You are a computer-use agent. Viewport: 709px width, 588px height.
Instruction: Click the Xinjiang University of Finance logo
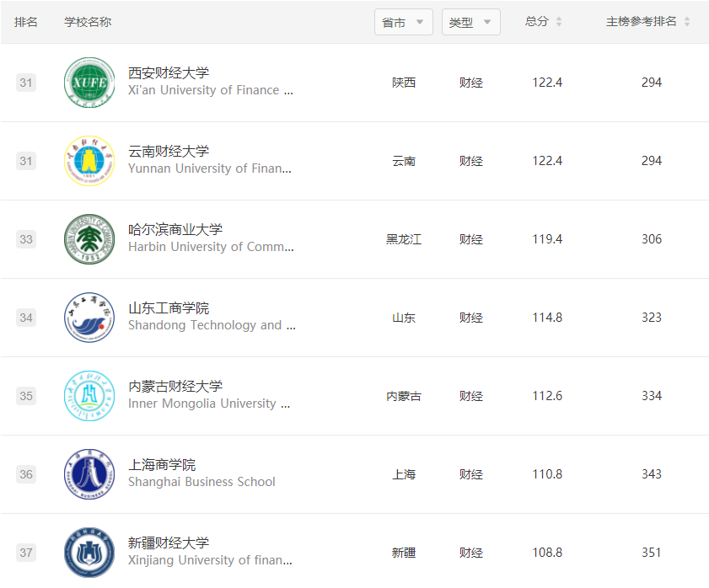[89, 553]
